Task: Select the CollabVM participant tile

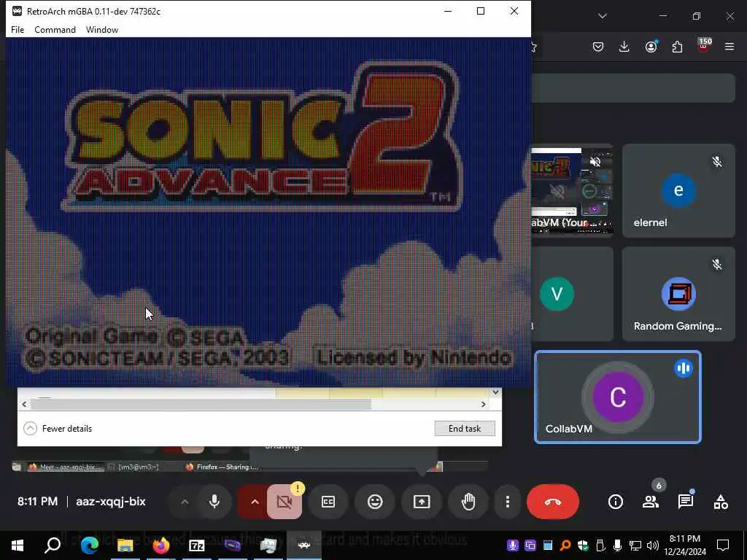Action: 617,397
